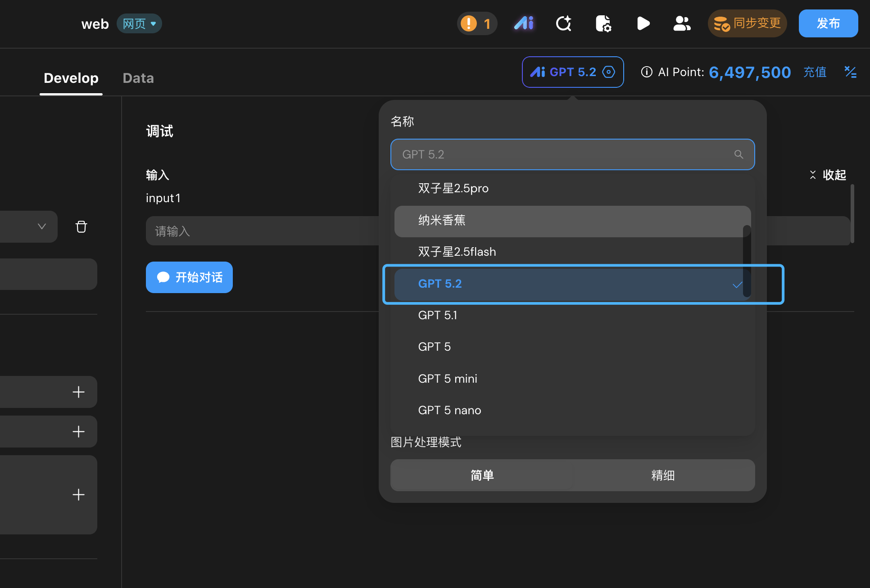The image size is (870, 588).
Task: Delete item using trash can icon
Action: (x=81, y=226)
